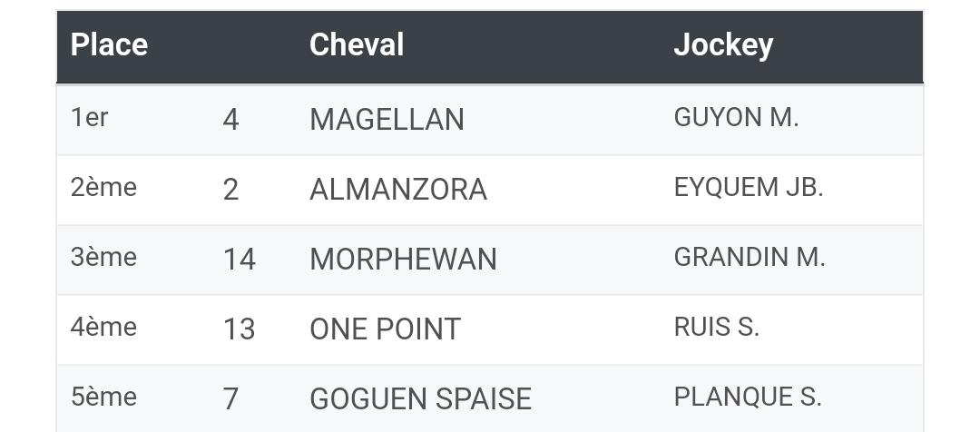Click the 5ème place cell
The width and height of the screenshot is (980, 432).
[103, 397]
